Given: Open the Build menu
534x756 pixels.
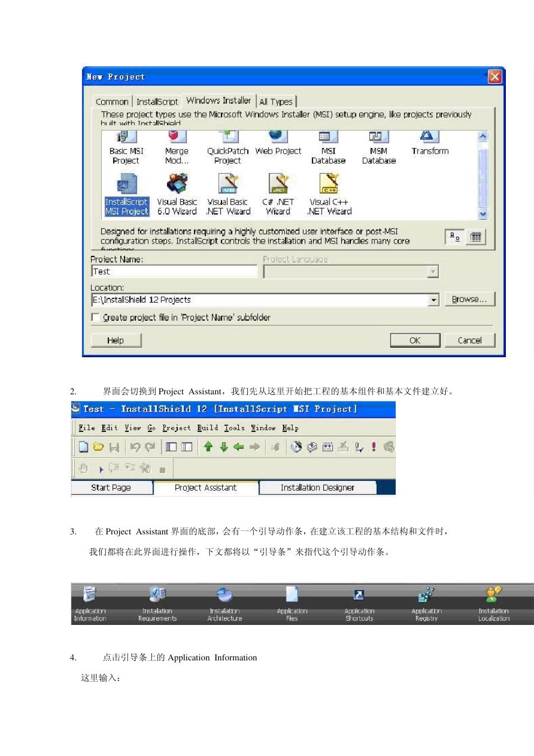Looking at the screenshot, I should (x=207, y=428).
